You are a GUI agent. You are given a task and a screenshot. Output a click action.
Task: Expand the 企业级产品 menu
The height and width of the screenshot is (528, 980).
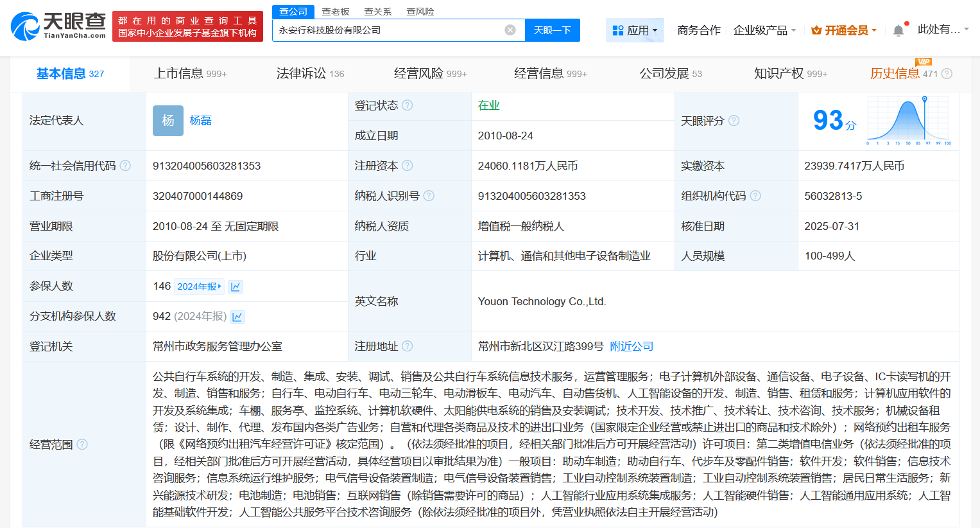[x=764, y=30]
